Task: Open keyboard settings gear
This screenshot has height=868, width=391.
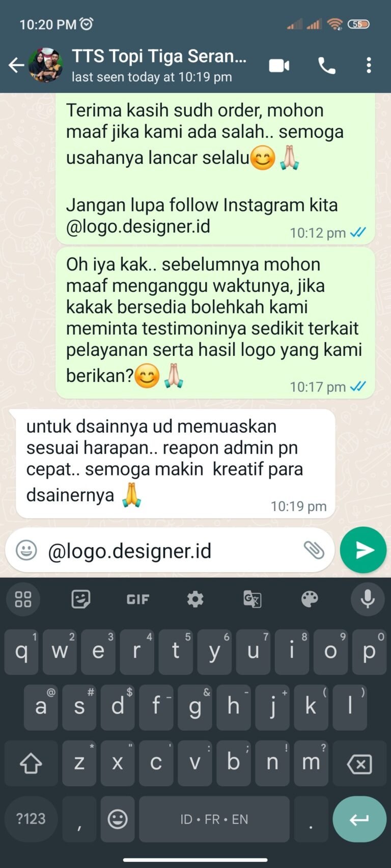Action: 195,600
